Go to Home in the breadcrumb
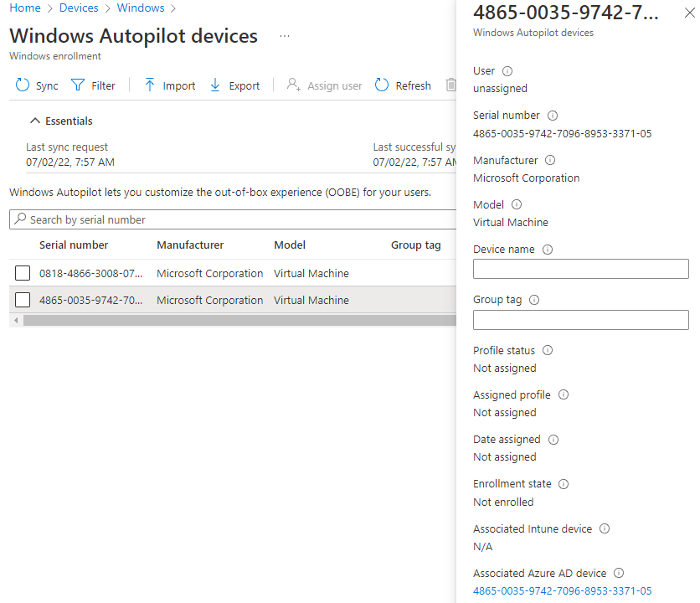 pos(25,8)
